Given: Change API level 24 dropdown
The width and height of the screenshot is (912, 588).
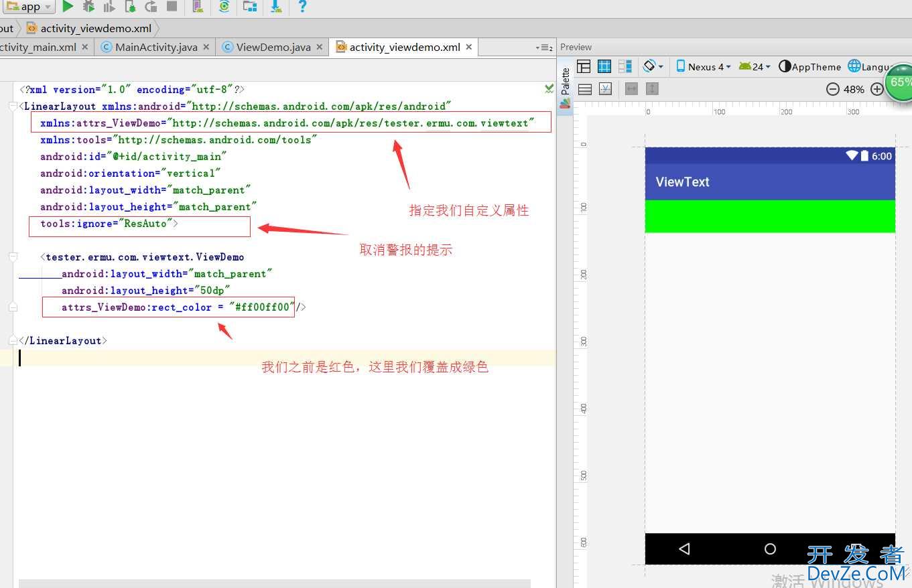Looking at the screenshot, I should point(755,66).
